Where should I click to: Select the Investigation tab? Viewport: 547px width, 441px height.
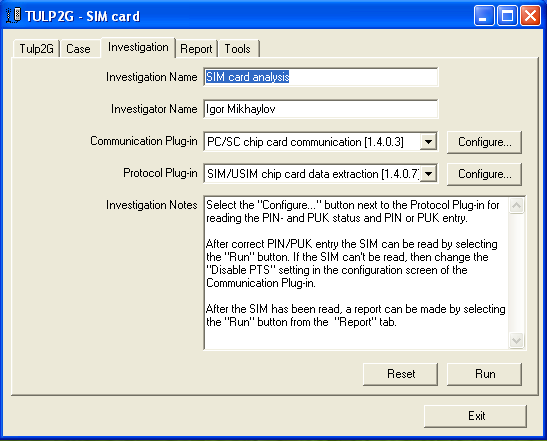(138, 47)
